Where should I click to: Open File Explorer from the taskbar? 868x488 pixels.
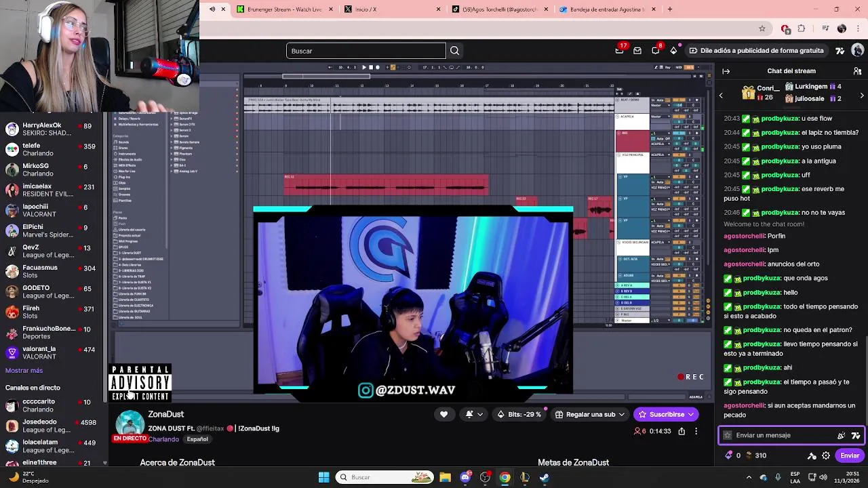point(445,477)
